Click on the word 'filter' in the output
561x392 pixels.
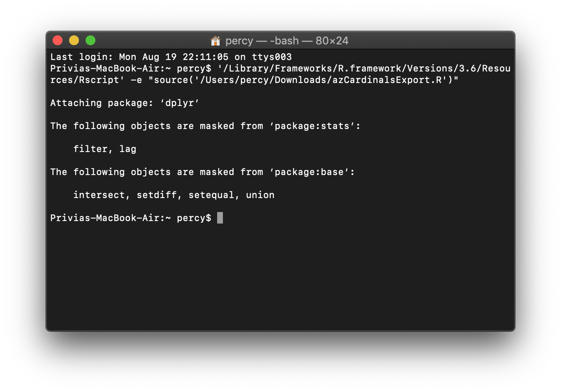(90, 149)
